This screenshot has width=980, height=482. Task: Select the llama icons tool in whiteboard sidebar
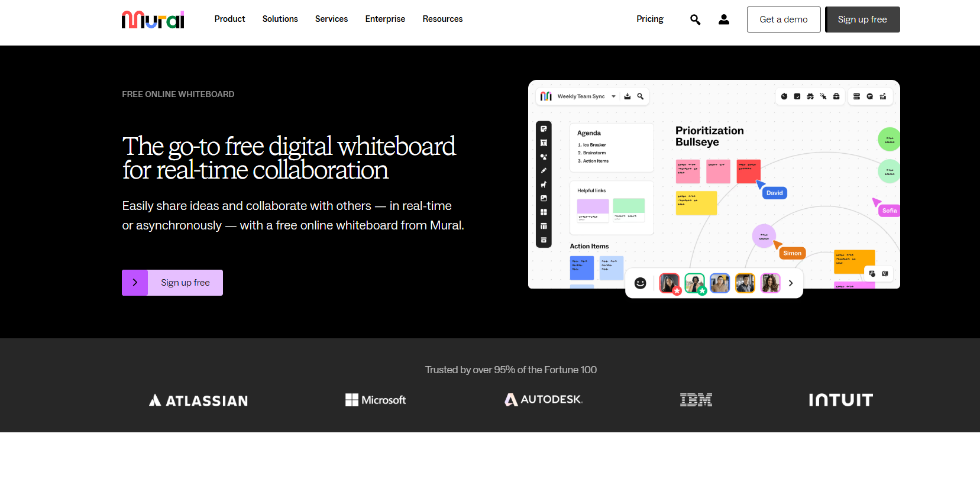[x=544, y=185]
